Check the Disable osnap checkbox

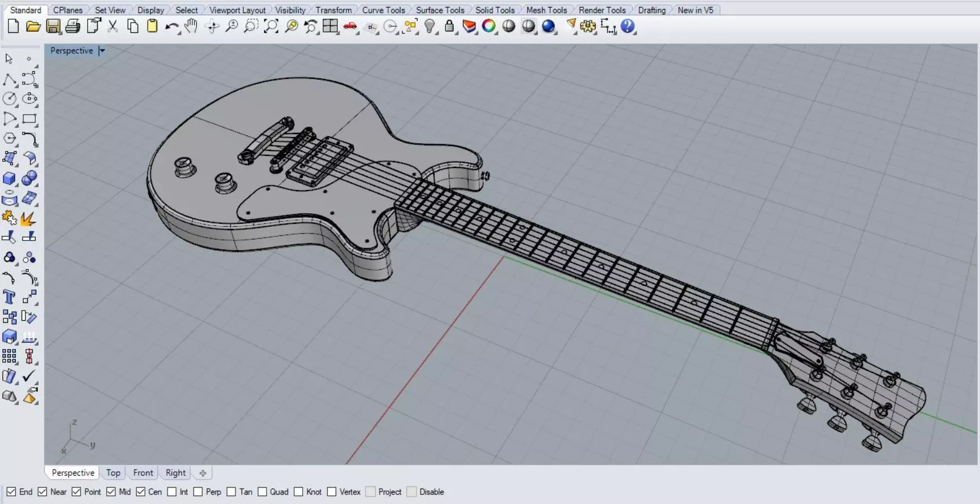(x=411, y=492)
